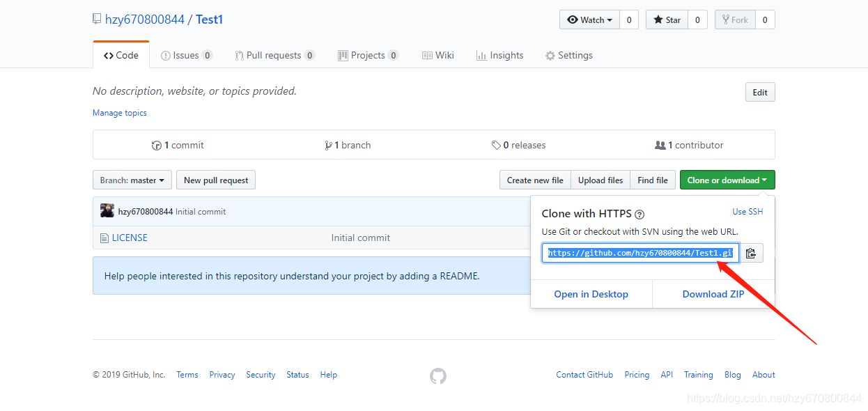
Task: Star the Test1 repository
Action: [667, 20]
